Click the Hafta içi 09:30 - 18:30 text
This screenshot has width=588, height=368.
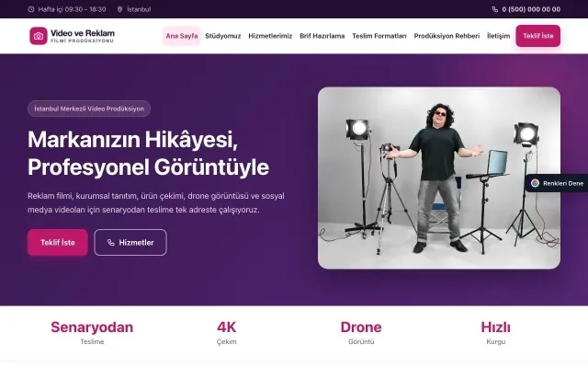pyautogui.click(x=72, y=9)
